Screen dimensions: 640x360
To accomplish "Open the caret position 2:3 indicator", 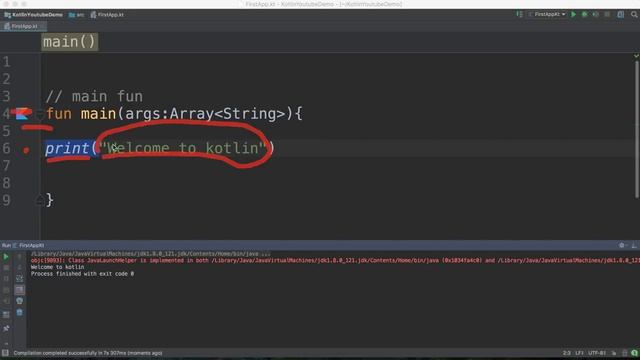I will 567,353.
